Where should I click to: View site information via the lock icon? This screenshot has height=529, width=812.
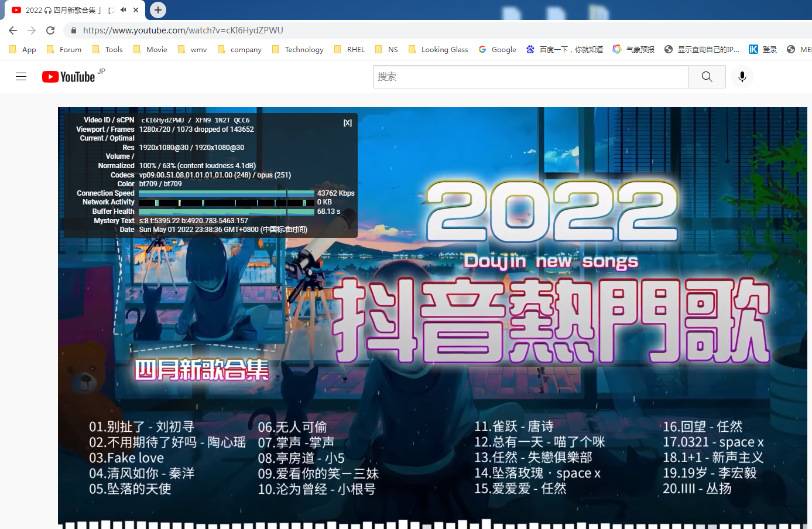(73, 30)
